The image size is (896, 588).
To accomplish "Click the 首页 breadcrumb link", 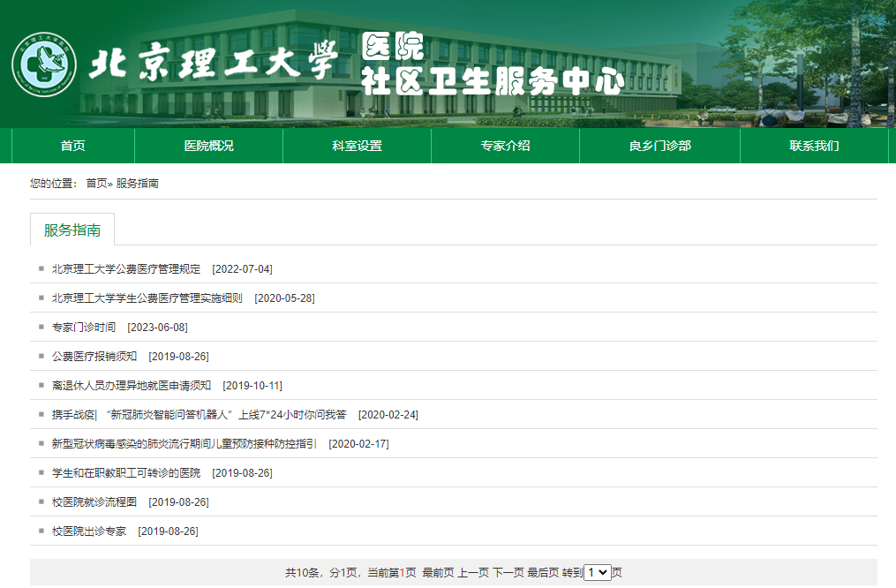I will [96, 184].
